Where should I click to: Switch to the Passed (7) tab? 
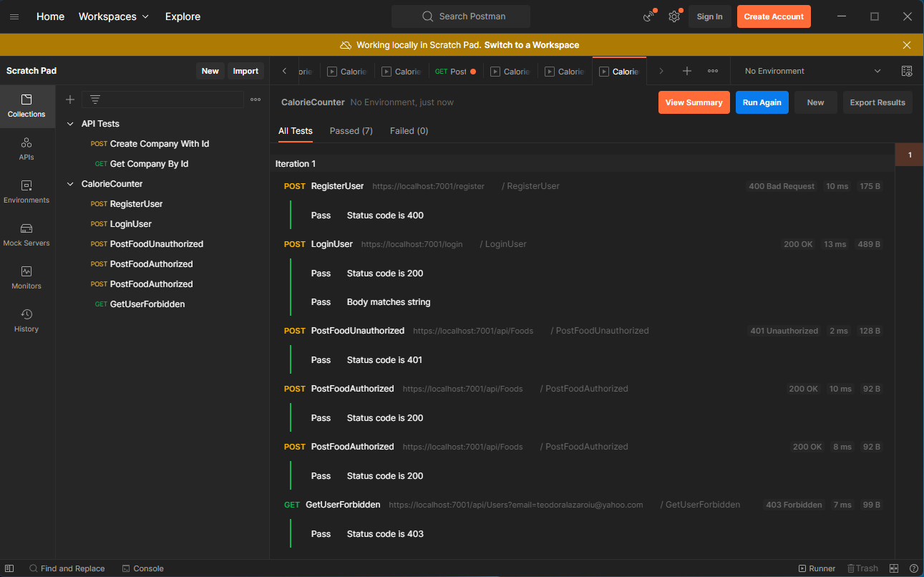pos(351,131)
